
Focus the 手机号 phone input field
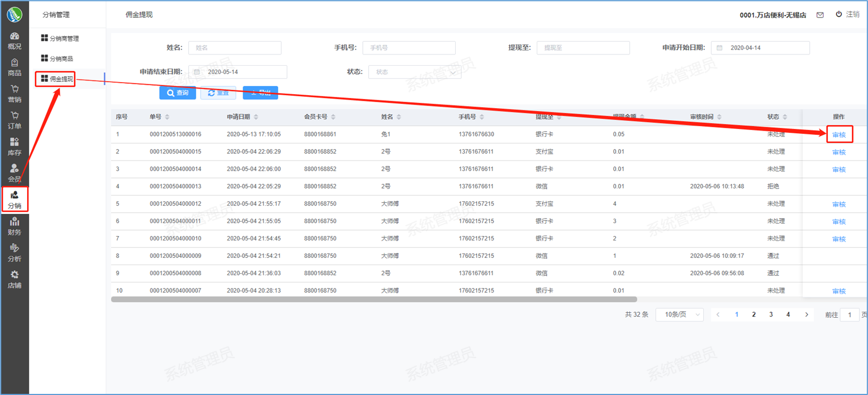[x=408, y=48]
